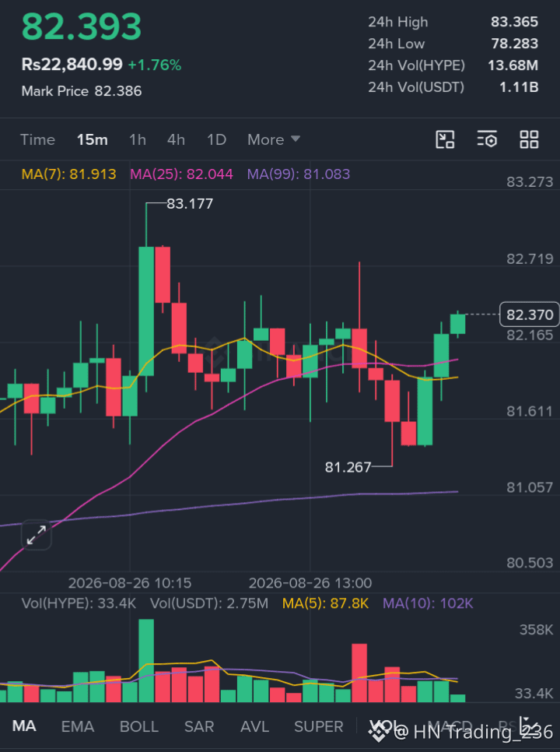The height and width of the screenshot is (752, 560).
Task: Switch to the 1h timeframe
Action: 138,139
